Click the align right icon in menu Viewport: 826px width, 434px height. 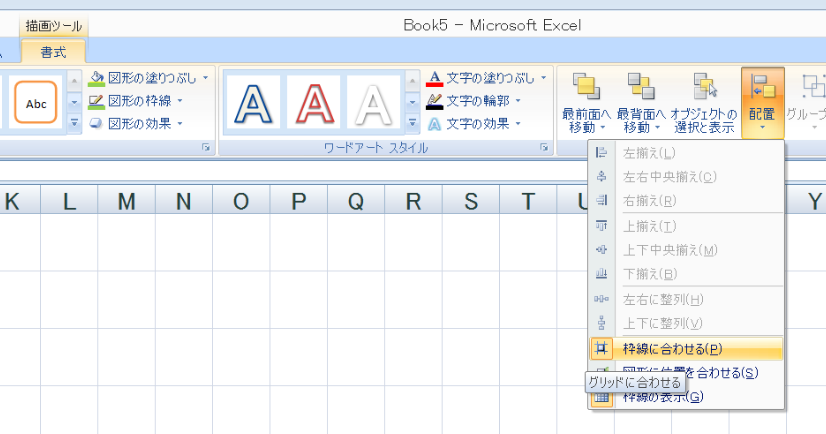tap(601, 201)
